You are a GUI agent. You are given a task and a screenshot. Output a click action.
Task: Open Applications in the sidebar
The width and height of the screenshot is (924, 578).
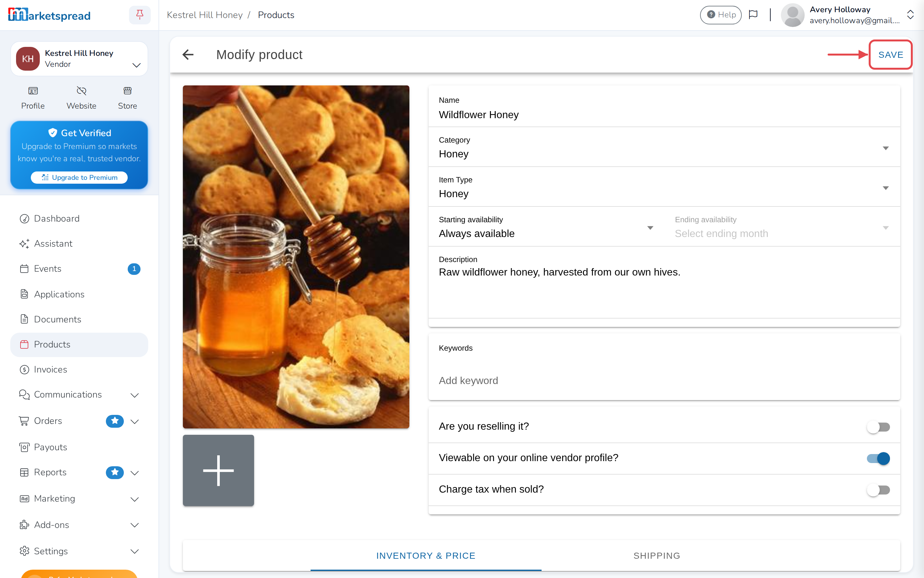[x=79, y=294]
